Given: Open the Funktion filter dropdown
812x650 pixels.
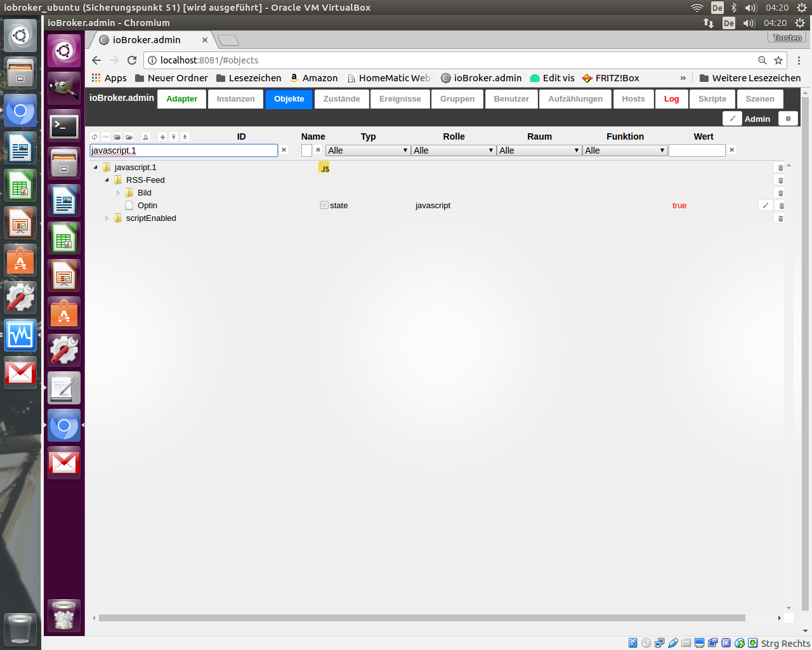Looking at the screenshot, I should pyautogui.click(x=625, y=150).
